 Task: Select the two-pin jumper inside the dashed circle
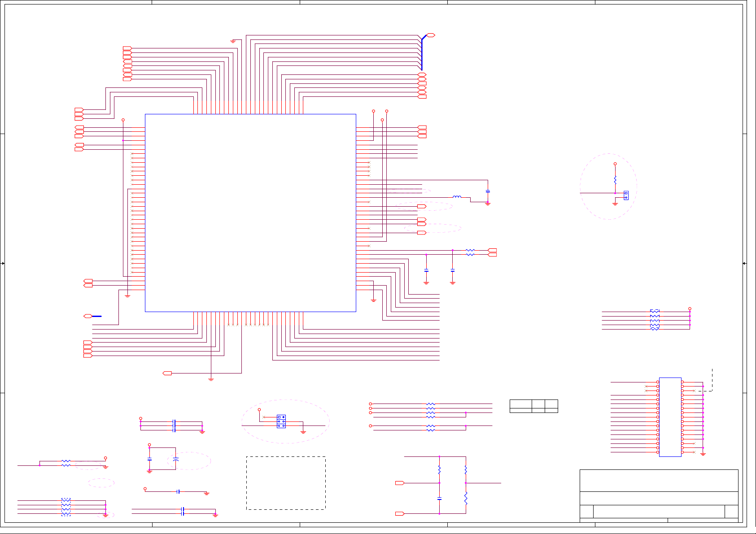click(626, 195)
